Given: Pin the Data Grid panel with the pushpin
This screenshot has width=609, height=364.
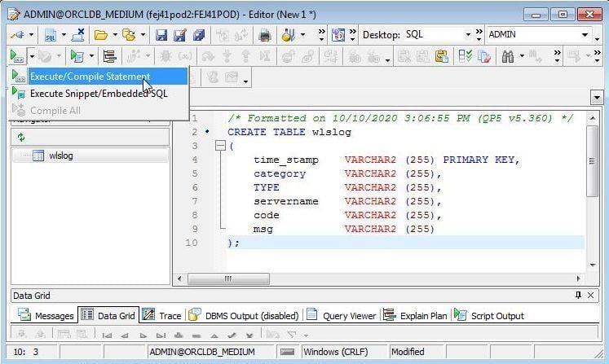Looking at the screenshot, I should [578, 296].
